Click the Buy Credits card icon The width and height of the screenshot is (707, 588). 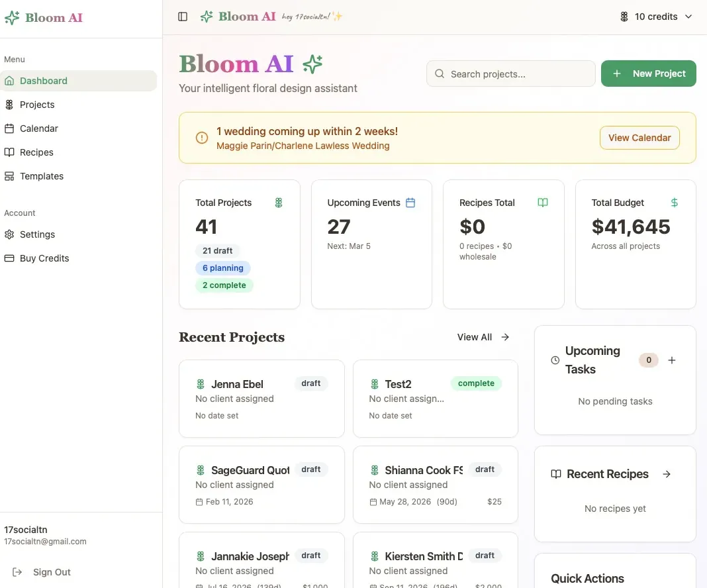pyautogui.click(x=9, y=258)
